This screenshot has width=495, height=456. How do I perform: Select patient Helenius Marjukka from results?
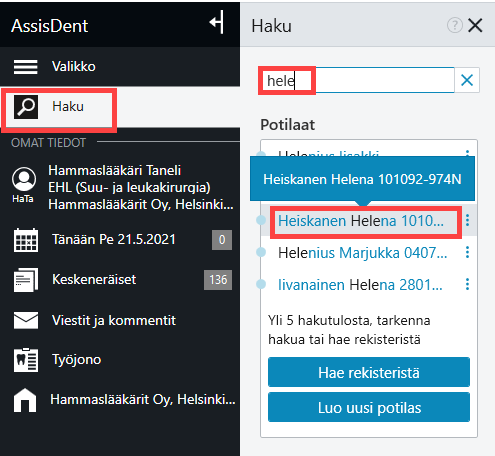tap(363, 253)
